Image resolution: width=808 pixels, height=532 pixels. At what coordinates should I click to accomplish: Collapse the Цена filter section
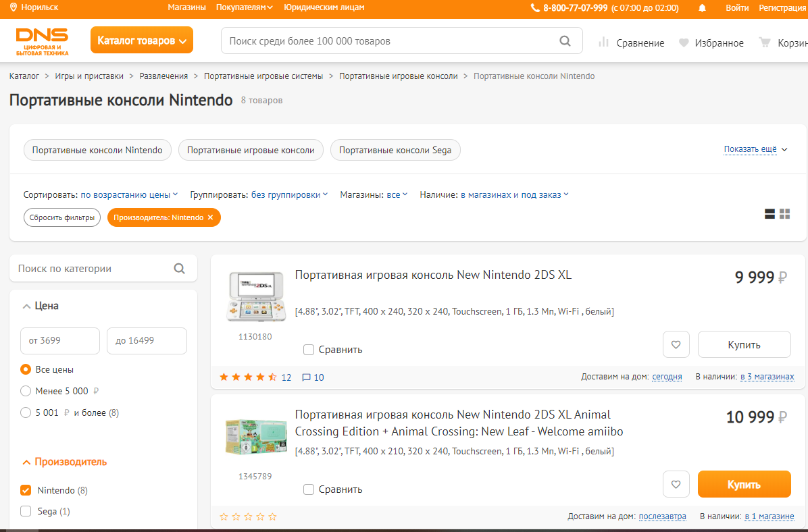point(40,306)
